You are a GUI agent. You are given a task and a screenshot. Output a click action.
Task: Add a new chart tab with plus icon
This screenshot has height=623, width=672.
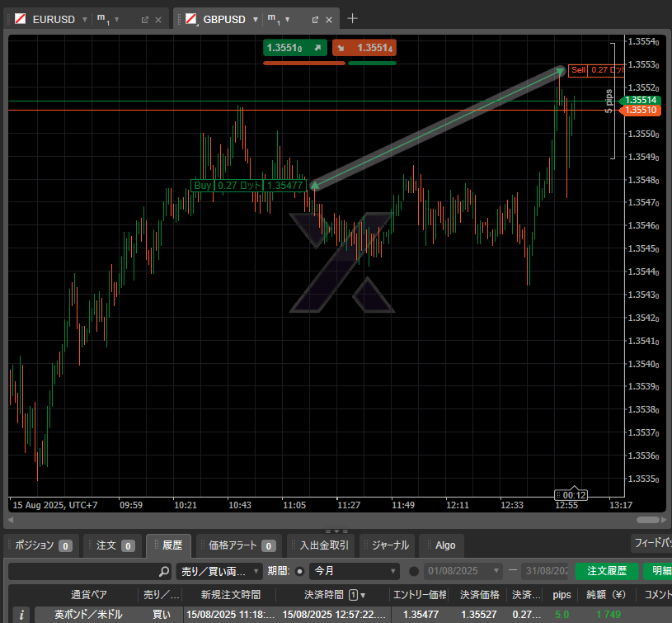pyautogui.click(x=352, y=18)
